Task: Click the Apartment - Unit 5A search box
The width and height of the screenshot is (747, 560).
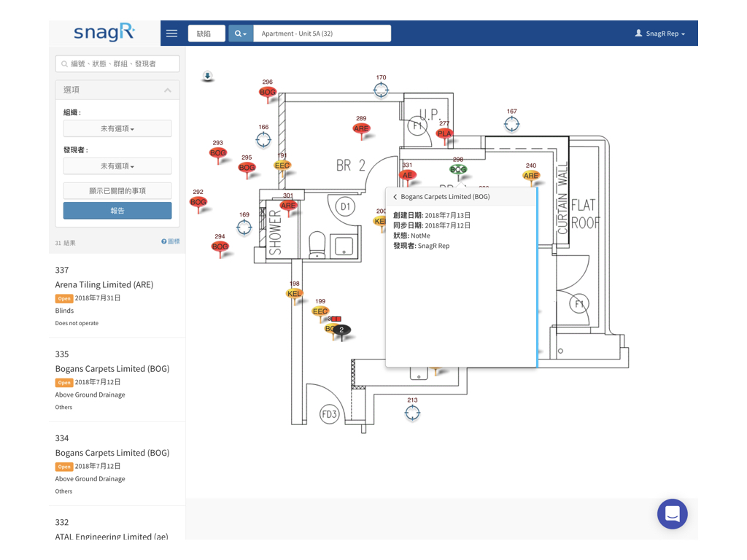Action: click(x=322, y=34)
